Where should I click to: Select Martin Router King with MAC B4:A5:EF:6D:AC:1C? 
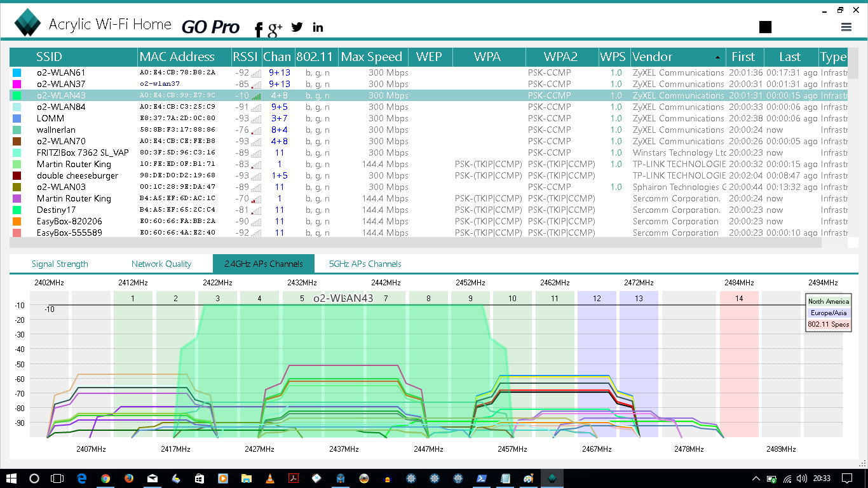[429, 198]
